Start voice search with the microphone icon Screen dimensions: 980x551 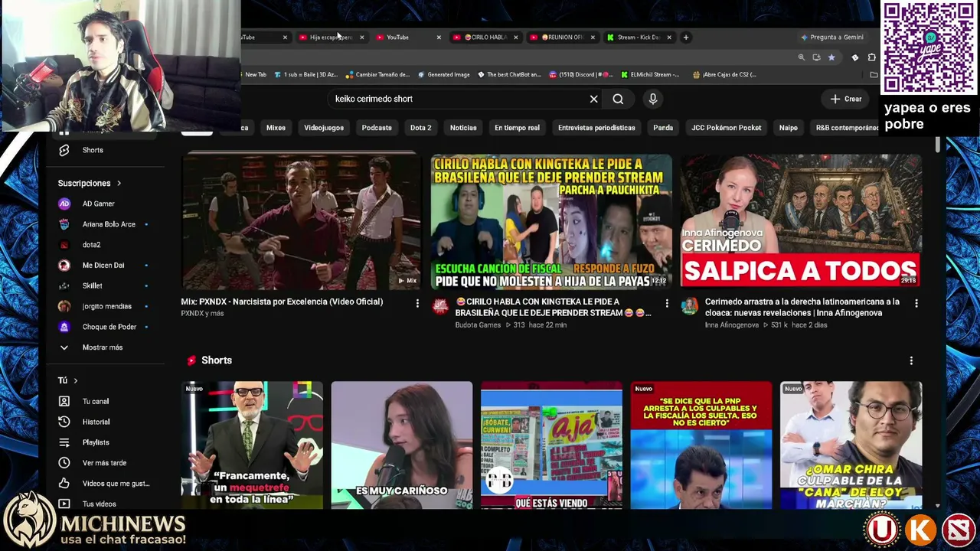point(653,99)
